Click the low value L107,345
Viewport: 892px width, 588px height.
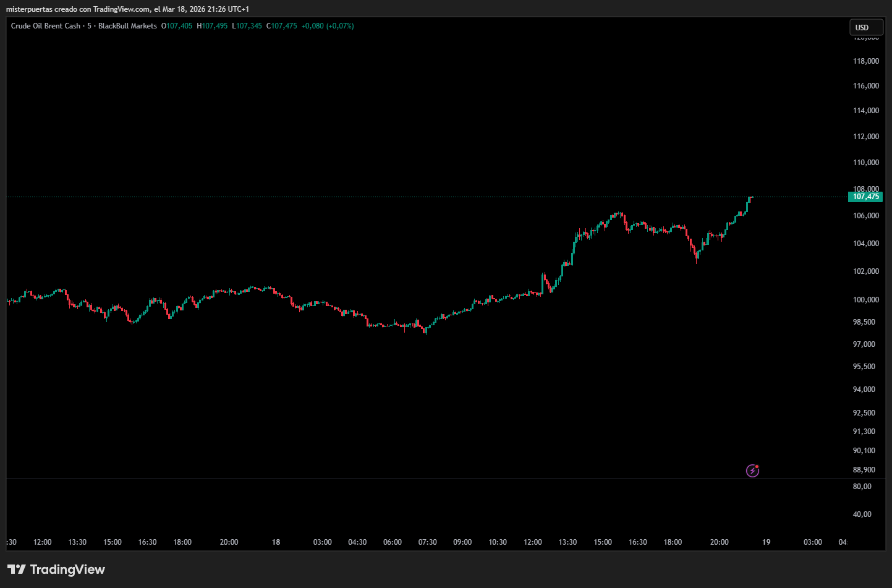point(247,26)
